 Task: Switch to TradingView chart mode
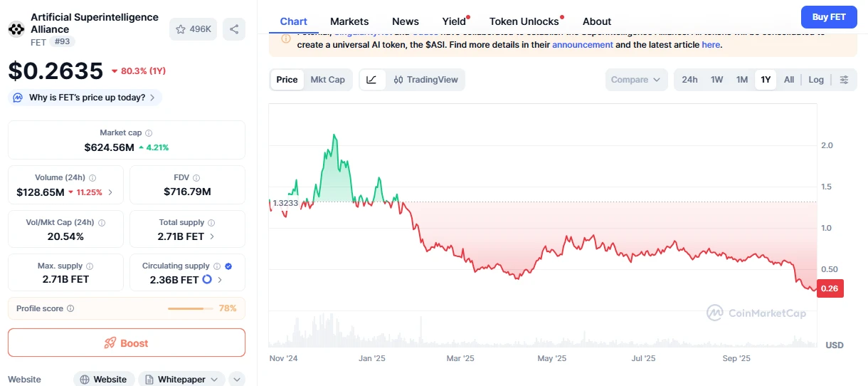coord(425,80)
